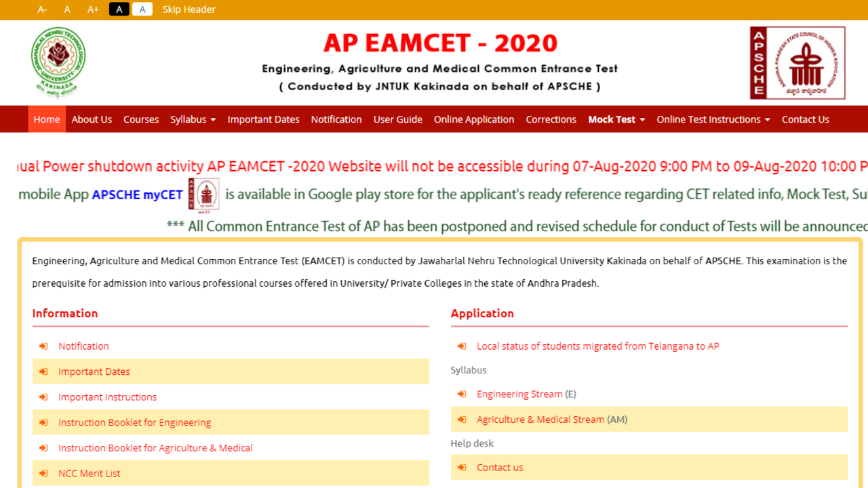Click the APSCHE council logo
Image resolution: width=868 pixels, height=488 pixels.
pyautogui.click(x=797, y=63)
